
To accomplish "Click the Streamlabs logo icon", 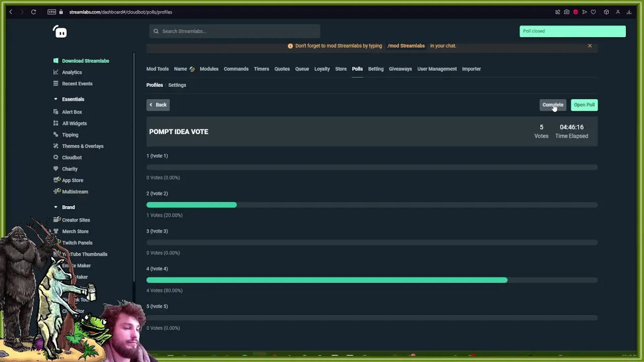I will pos(60,32).
